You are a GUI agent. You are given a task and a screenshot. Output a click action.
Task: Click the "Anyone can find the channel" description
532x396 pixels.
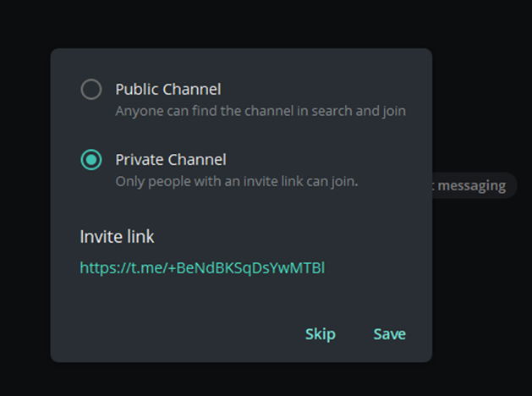pos(260,111)
